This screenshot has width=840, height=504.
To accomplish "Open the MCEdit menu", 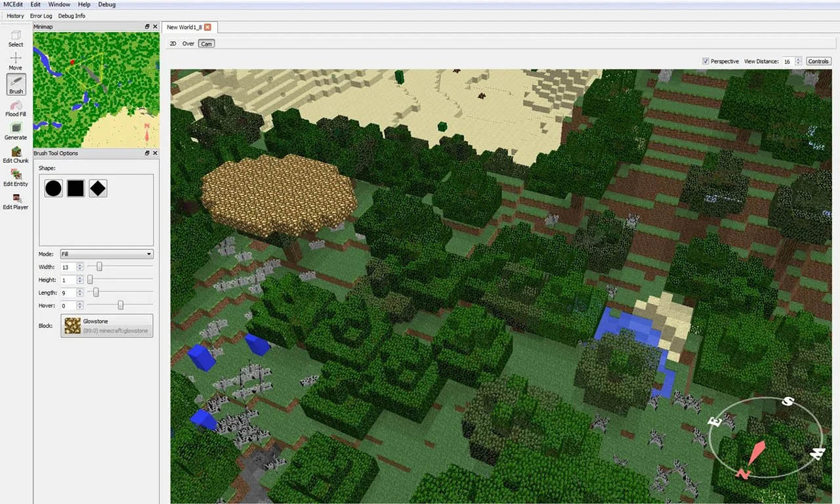I will point(14,5).
